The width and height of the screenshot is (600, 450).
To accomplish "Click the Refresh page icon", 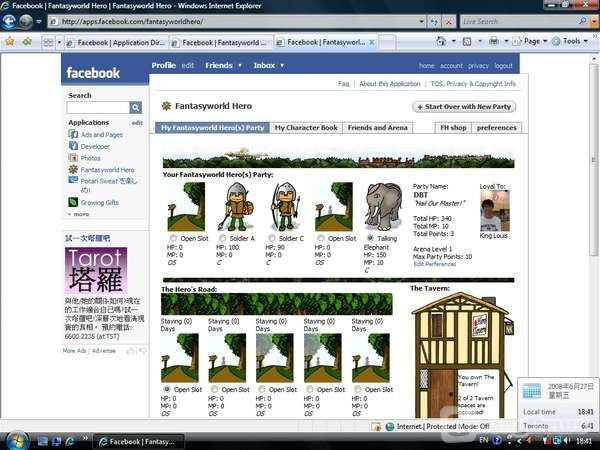I will 434,21.
